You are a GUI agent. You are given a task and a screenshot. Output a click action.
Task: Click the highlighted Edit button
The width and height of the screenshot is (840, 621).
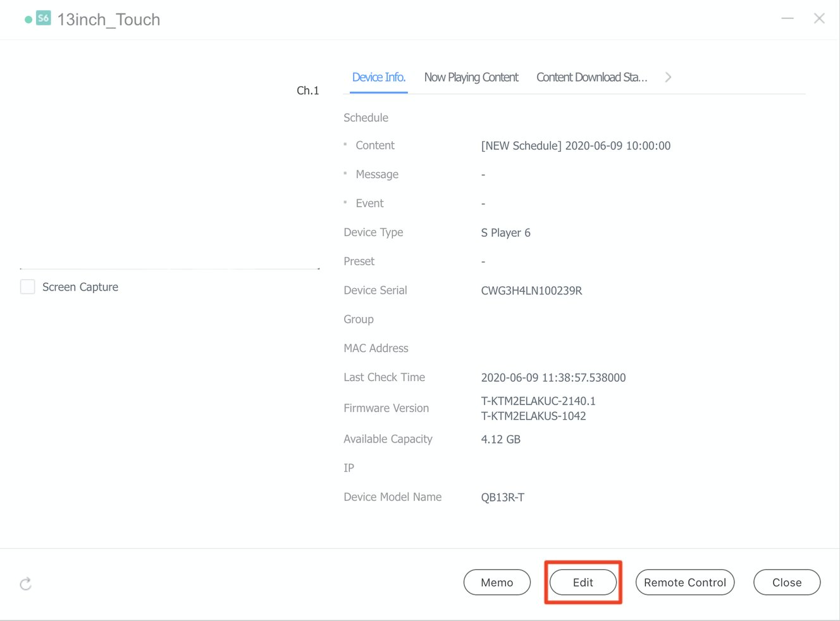(583, 582)
